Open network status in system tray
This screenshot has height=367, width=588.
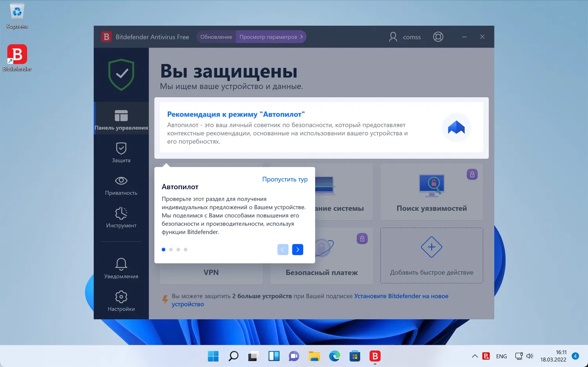[519, 356]
